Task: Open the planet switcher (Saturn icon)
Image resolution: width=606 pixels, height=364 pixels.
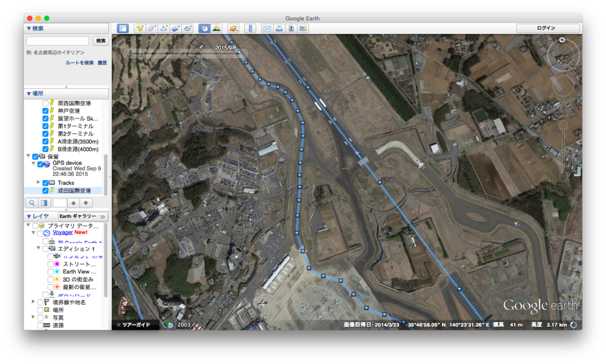Action: click(233, 28)
